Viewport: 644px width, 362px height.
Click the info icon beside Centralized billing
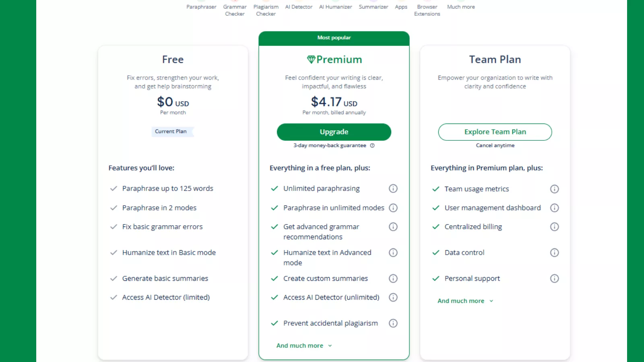click(555, 226)
